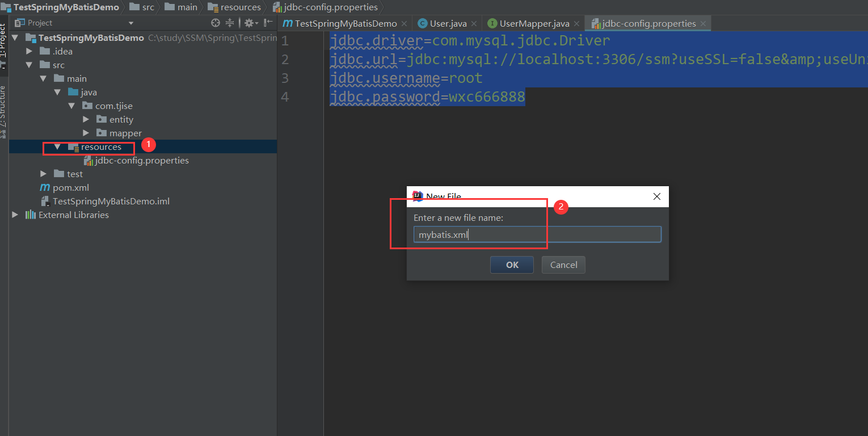Screen dimensions: 868x436
Task: Expand the External Libraries arrow
Action: 15,215
